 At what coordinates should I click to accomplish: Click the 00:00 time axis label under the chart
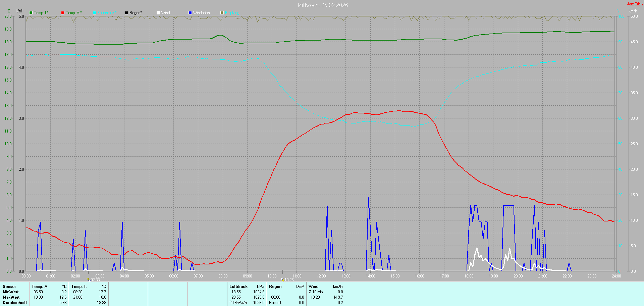[26, 276]
